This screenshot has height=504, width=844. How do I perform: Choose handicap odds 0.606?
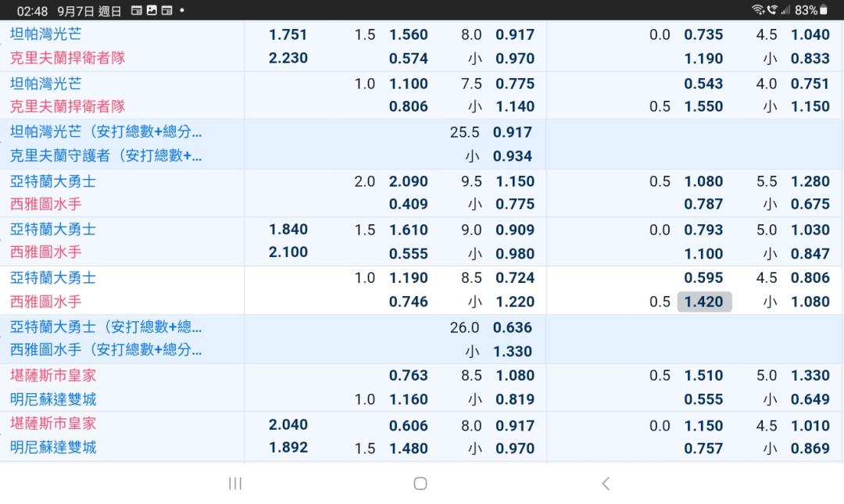[x=409, y=425]
